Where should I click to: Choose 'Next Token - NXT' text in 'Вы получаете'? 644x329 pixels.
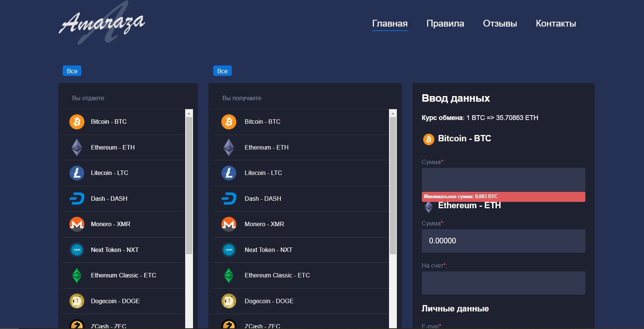tap(268, 250)
